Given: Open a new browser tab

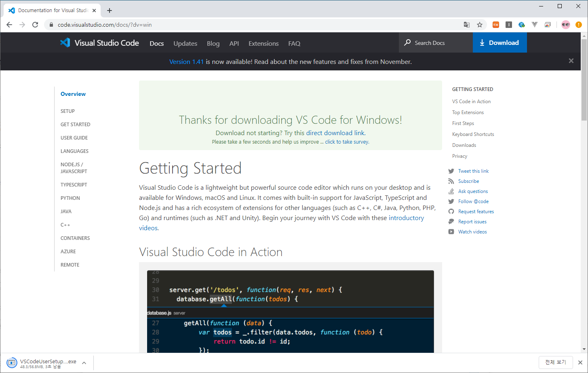Looking at the screenshot, I should tap(110, 11).
